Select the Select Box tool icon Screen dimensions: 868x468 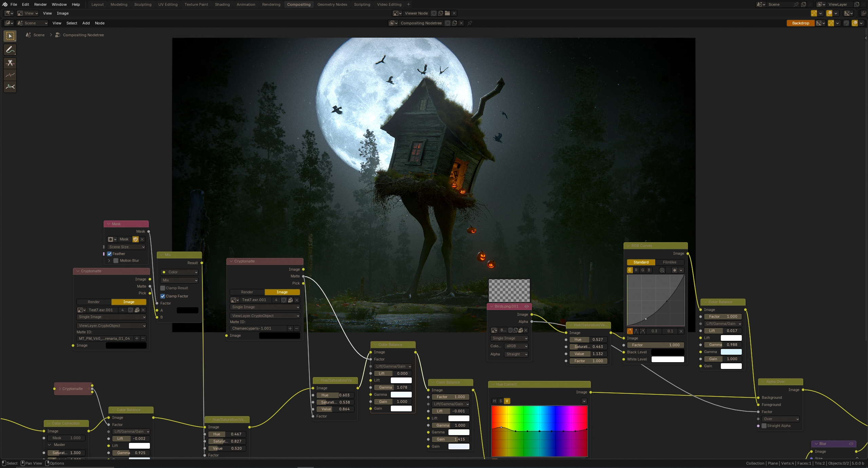10,36
